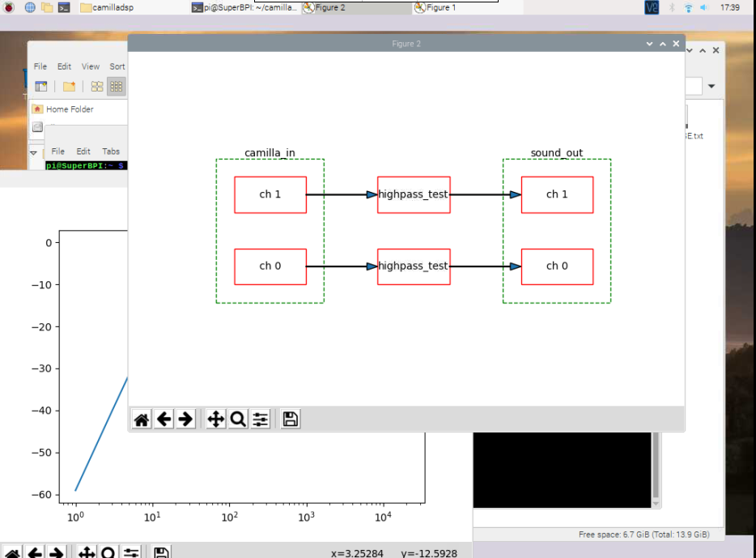The height and width of the screenshot is (558, 756).
Task: Open the Sort menu in file manager
Action: click(117, 66)
